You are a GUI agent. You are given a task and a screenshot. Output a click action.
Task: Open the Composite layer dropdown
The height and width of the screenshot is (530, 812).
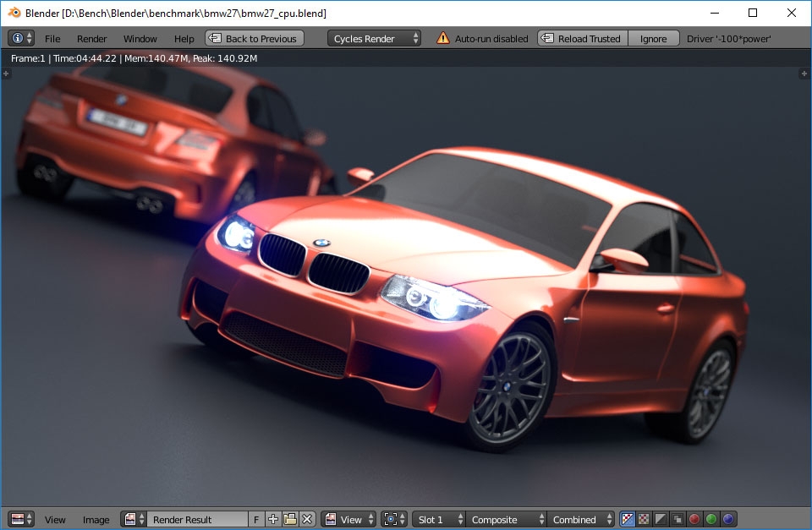(x=506, y=519)
